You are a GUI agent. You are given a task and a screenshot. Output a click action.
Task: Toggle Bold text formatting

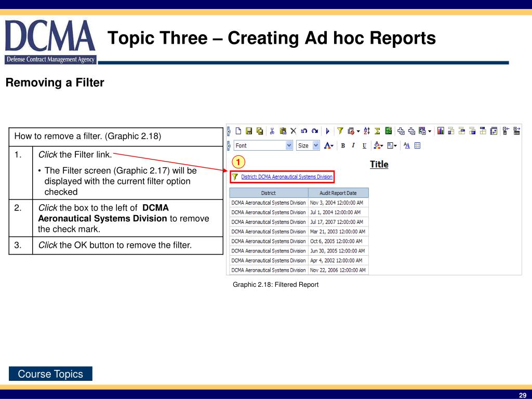(343, 145)
